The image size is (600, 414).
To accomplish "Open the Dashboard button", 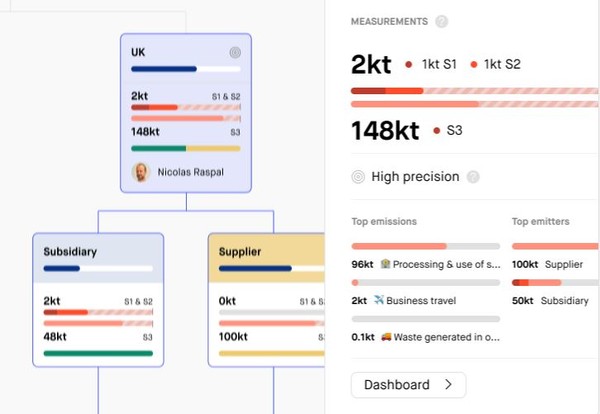I will click(408, 385).
